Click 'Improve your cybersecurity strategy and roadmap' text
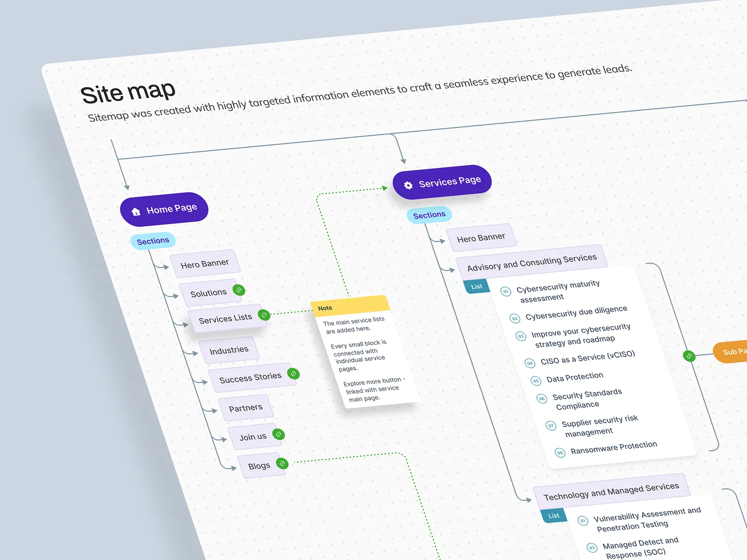 [x=581, y=336]
